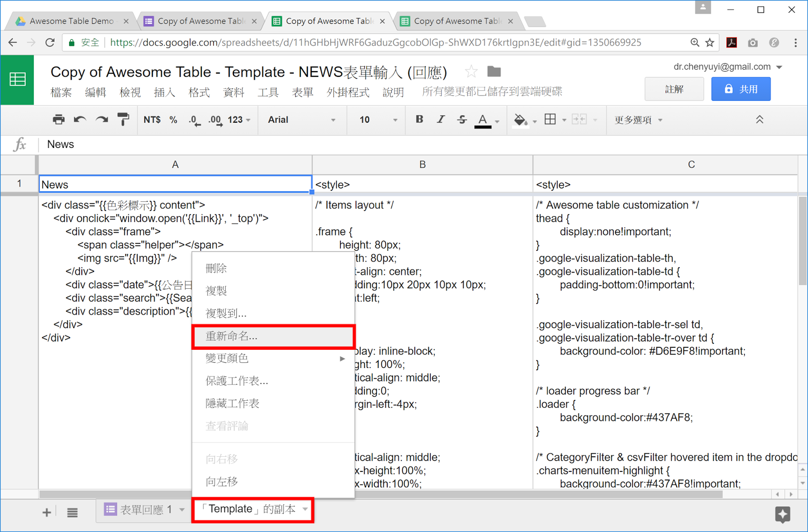Select cell A1 containing News

coord(175,184)
